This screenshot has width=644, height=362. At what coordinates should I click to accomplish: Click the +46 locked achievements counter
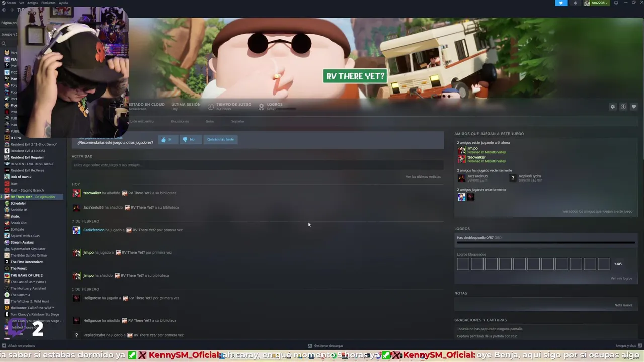(618, 264)
